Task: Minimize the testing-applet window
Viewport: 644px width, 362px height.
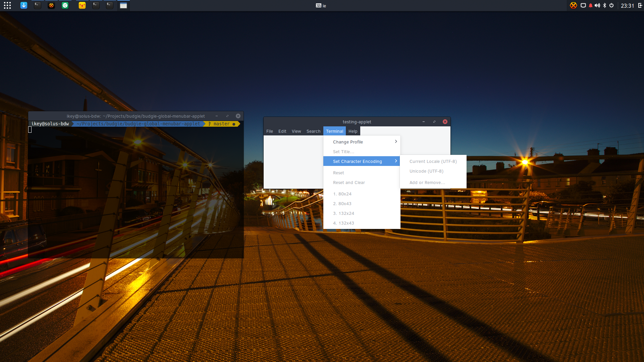Action: [x=424, y=122]
